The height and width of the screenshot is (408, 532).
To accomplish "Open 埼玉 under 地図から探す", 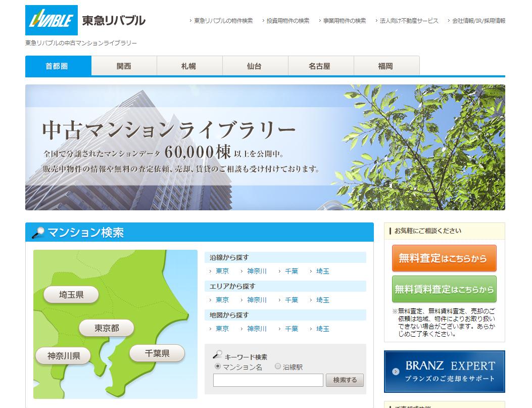I will point(323,329).
